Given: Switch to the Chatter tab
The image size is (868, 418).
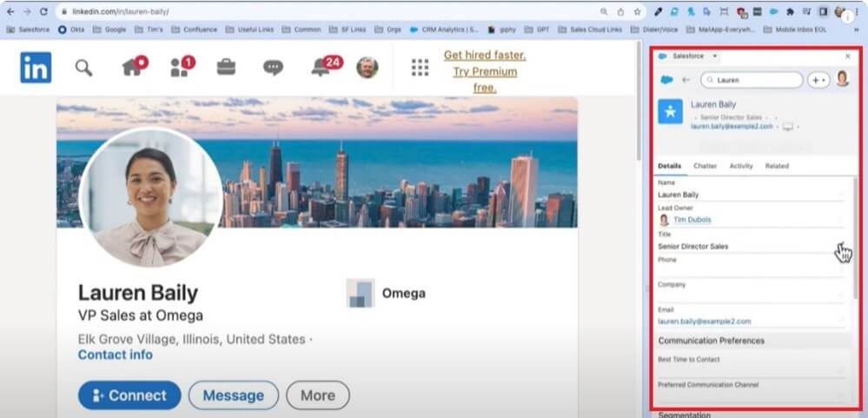Looking at the screenshot, I should (705, 166).
